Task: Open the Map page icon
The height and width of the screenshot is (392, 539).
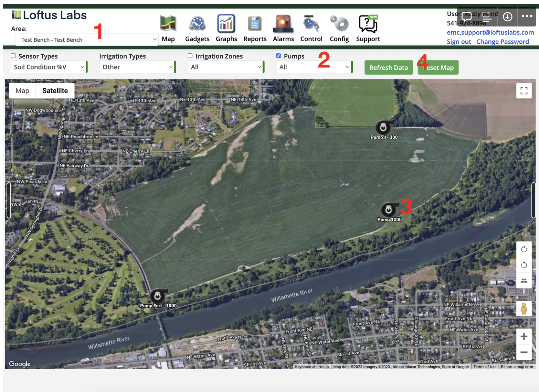Action: coord(168,24)
